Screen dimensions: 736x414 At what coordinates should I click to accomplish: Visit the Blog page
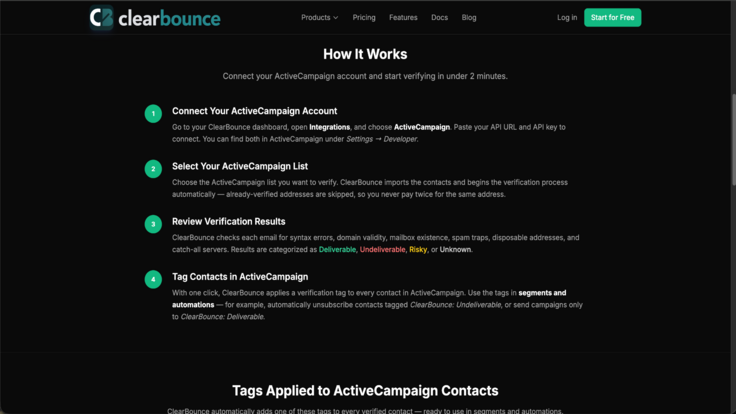(x=468, y=17)
